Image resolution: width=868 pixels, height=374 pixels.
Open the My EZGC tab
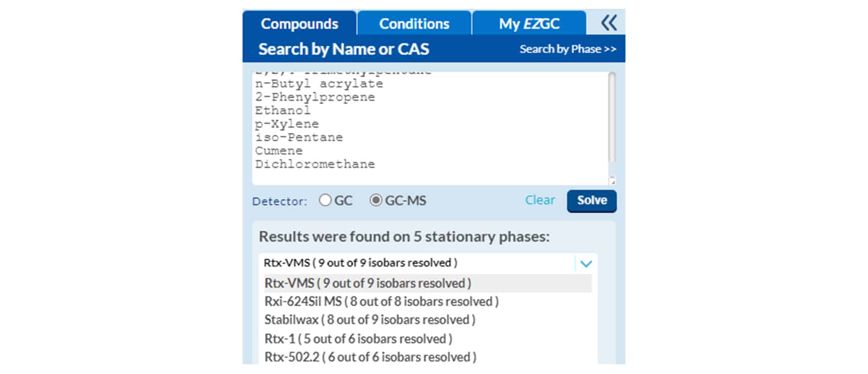pyautogui.click(x=529, y=23)
